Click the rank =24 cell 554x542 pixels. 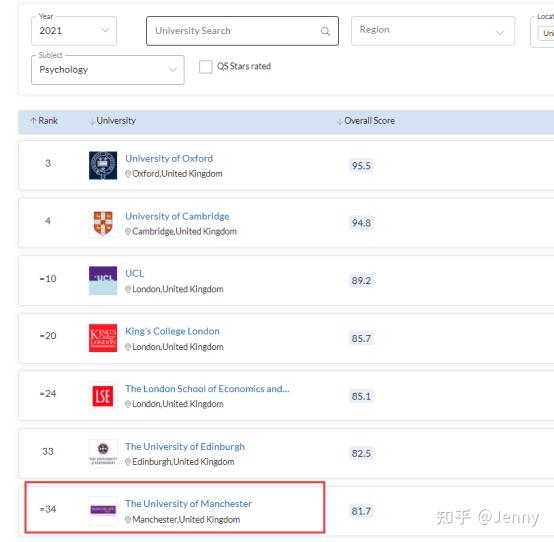[x=48, y=394]
